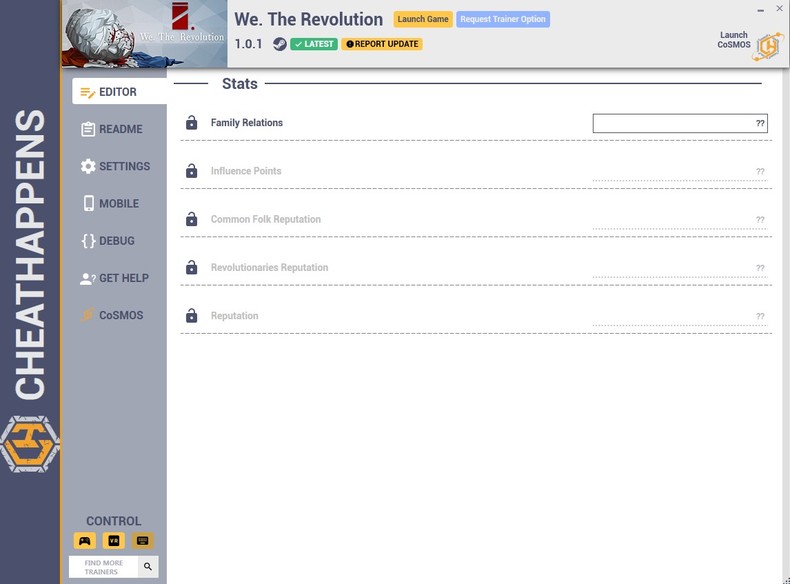Click the LATEST version badge
This screenshot has height=584, width=790.
tap(314, 44)
